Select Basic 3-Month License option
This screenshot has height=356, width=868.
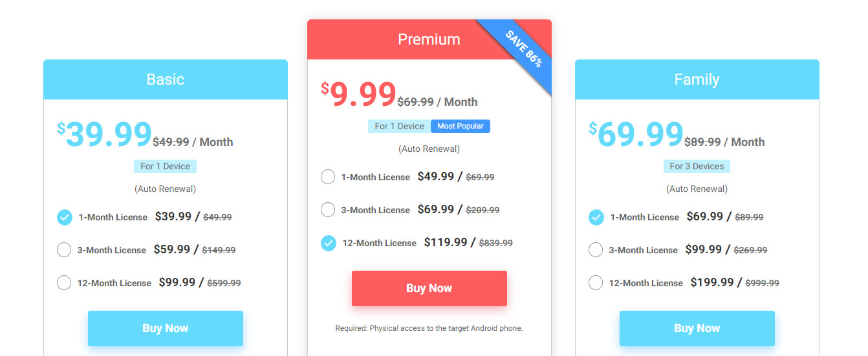[64, 250]
